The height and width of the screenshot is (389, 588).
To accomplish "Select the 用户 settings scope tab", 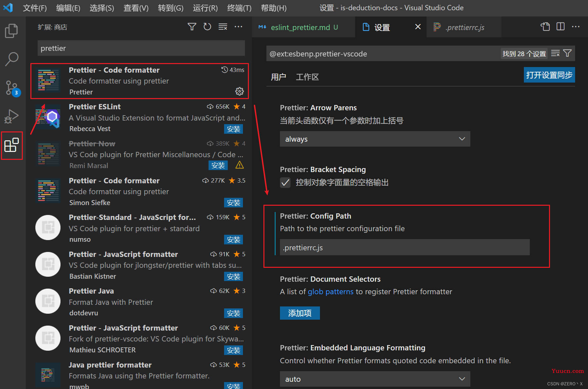I will click(279, 77).
